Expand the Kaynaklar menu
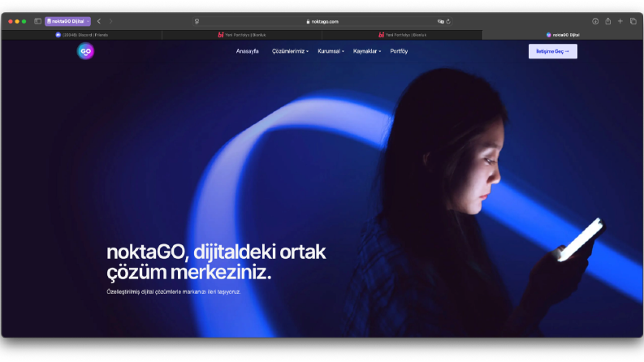 367,51
